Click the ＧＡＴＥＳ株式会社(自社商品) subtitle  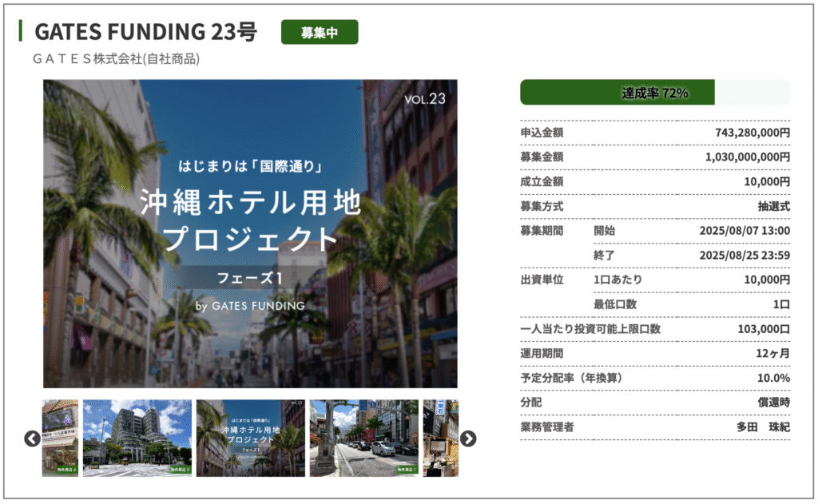[117, 59]
